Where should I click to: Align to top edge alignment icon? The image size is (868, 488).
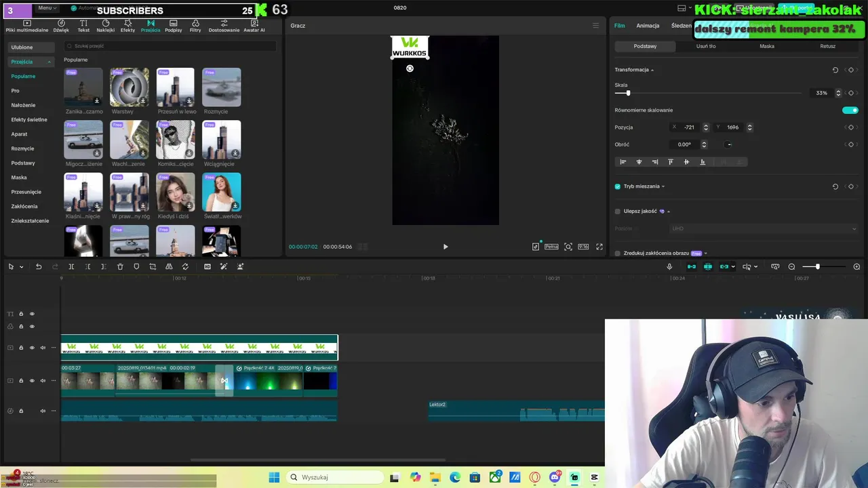[671, 162]
